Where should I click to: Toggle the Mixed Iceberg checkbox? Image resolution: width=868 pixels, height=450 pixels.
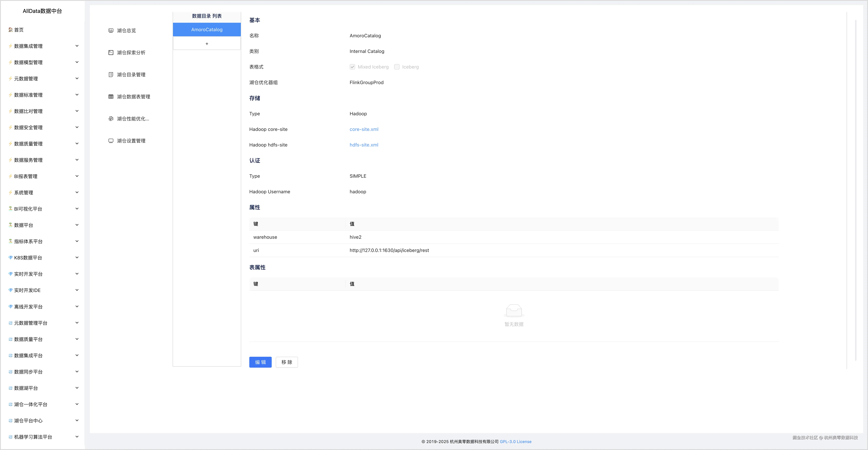pyautogui.click(x=352, y=67)
